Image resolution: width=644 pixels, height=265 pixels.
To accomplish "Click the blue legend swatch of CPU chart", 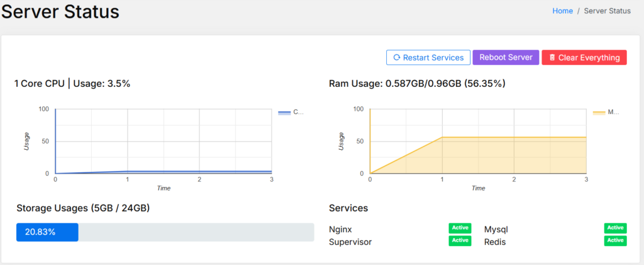I will pos(284,113).
